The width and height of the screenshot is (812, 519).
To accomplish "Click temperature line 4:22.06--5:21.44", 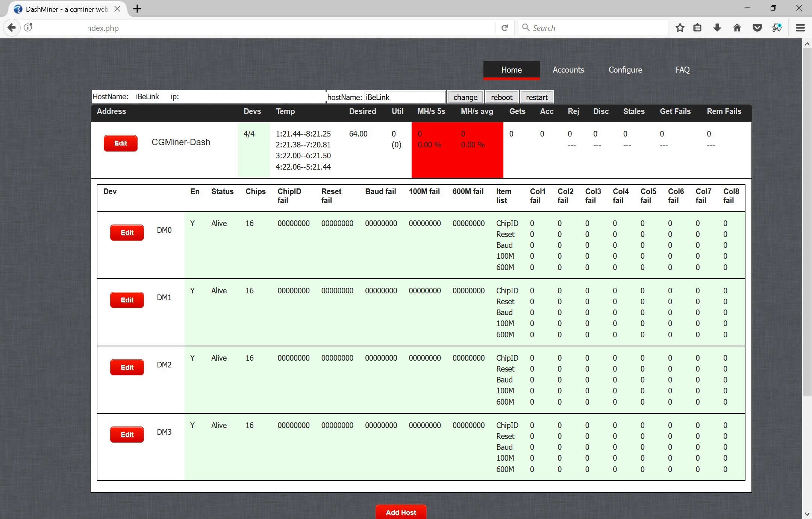I will tap(303, 167).
